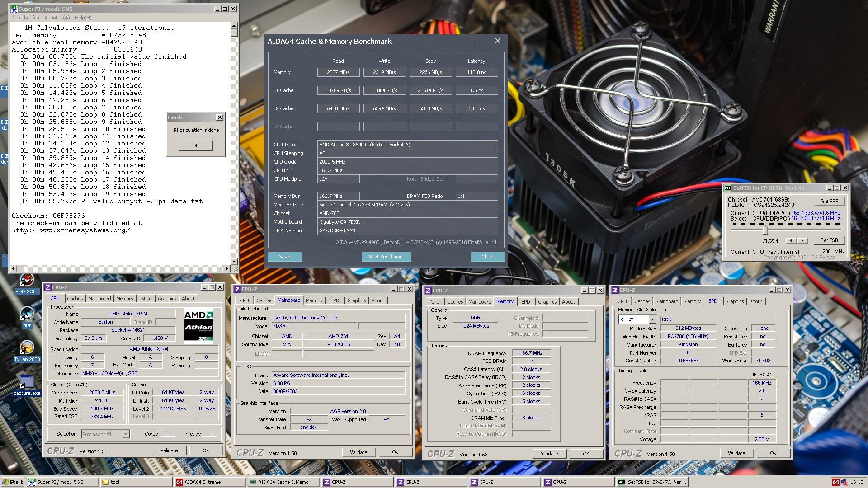
Task: Click Set FSB button in SetFSB
Action: coord(829,240)
